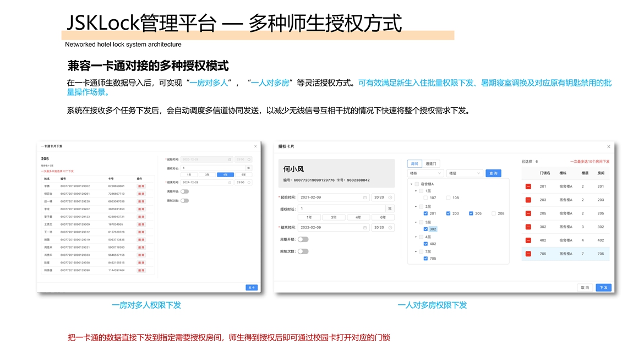Select the 房间 tab
The image size is (644, 362).
tap(414, 164)
